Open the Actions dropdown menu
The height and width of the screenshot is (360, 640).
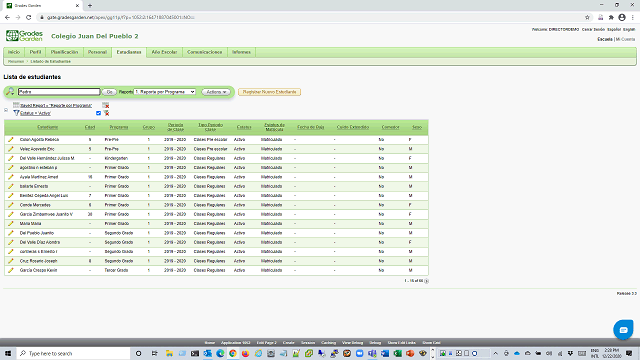click(216, 92)
